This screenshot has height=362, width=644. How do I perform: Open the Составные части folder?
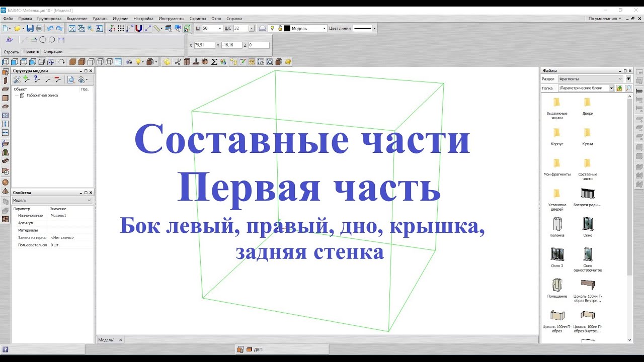click(587, 169)
